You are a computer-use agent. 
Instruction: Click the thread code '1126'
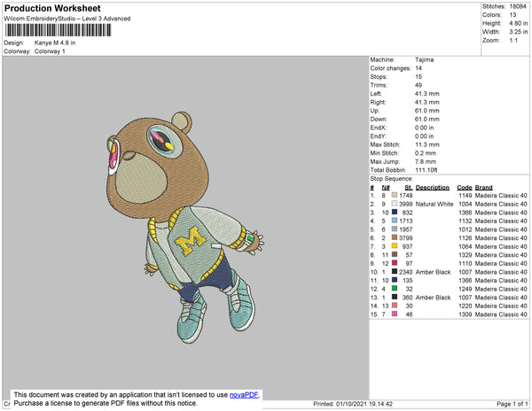click(465, 238)
